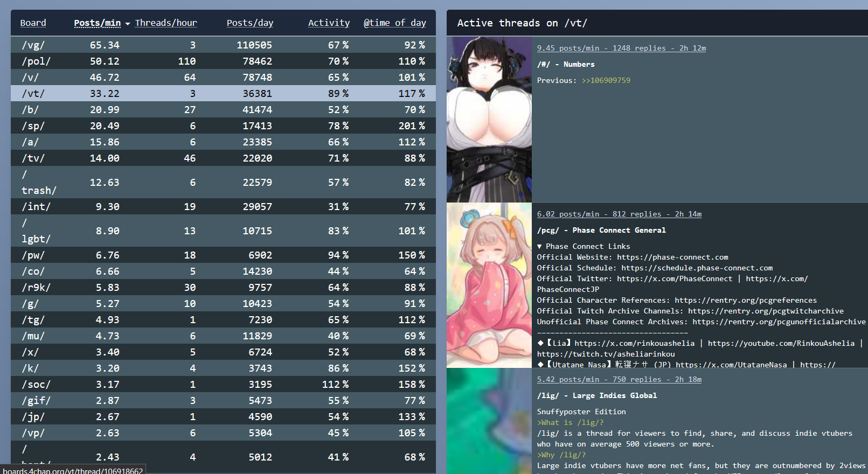This screenshot has height=474, width=868.
Task: Sort the table by Board column
Action: click(x=33, y=23)
